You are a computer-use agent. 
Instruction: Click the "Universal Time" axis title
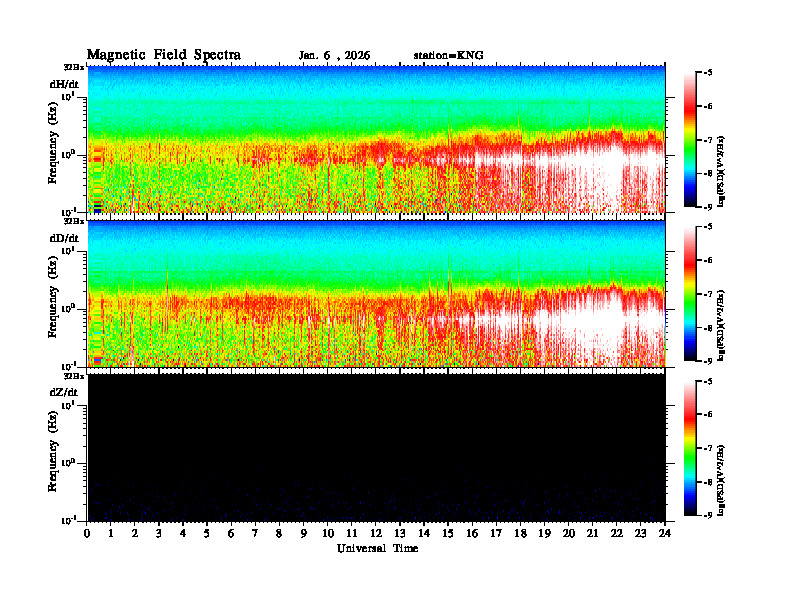(x=377, y=548)
